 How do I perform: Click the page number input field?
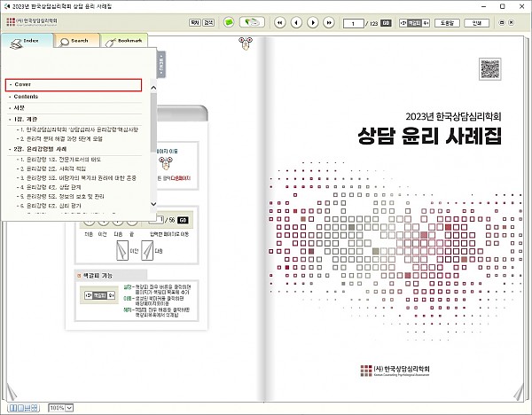click(353, 23)
